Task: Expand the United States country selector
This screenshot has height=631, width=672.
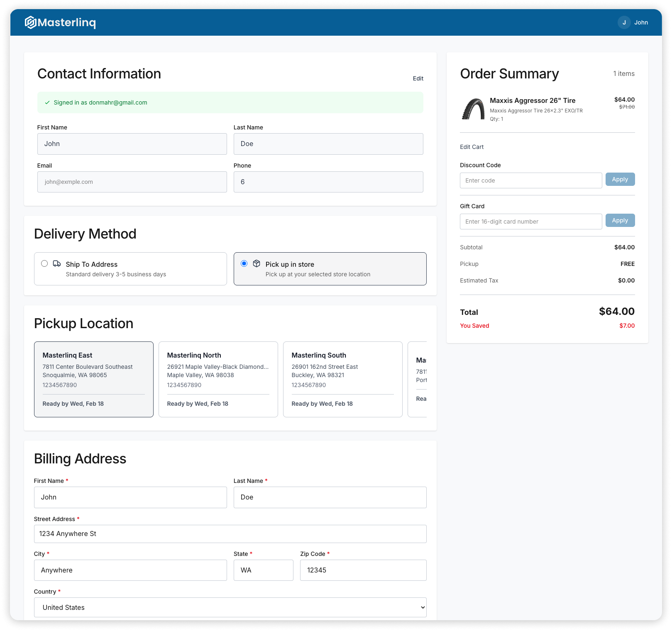Action: pos(230,607)
